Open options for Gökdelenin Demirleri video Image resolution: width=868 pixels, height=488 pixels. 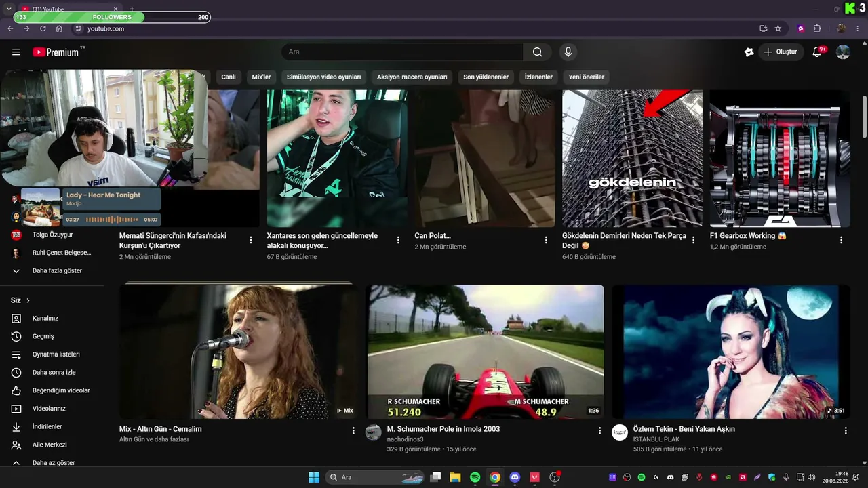(x=693, y=240)
